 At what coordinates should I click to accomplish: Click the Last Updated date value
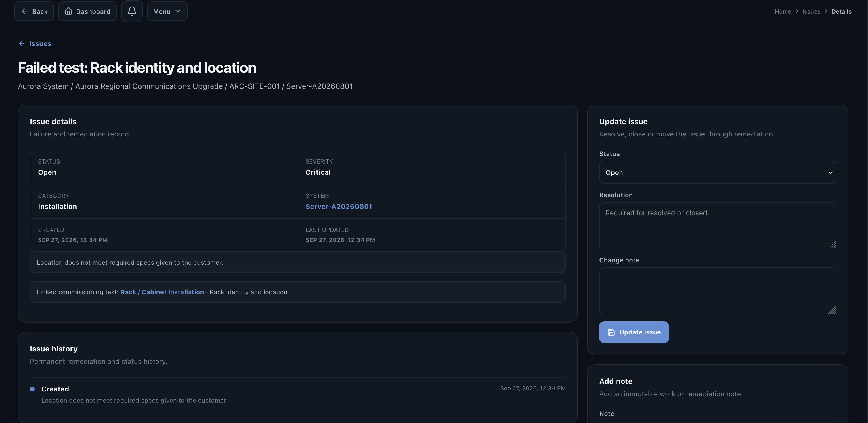coord(340,240)
